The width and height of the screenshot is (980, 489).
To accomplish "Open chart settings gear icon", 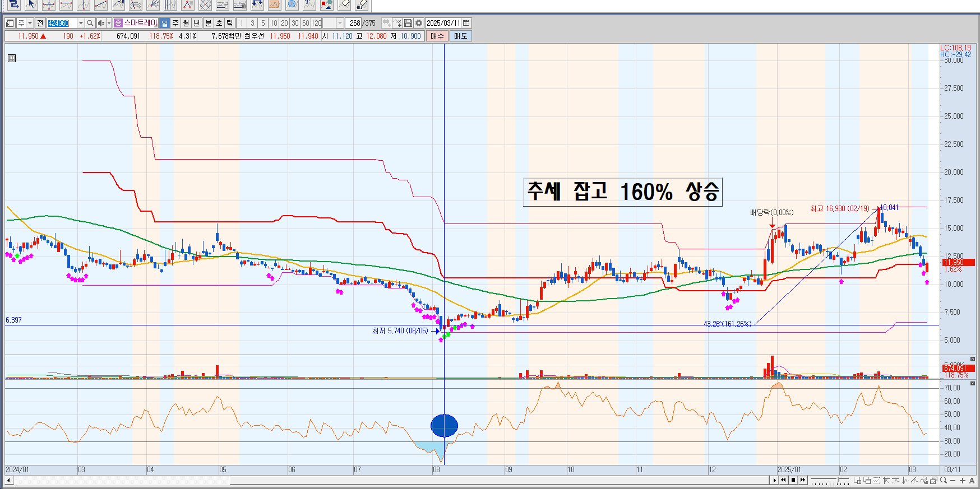I will (x=418, y=23).
